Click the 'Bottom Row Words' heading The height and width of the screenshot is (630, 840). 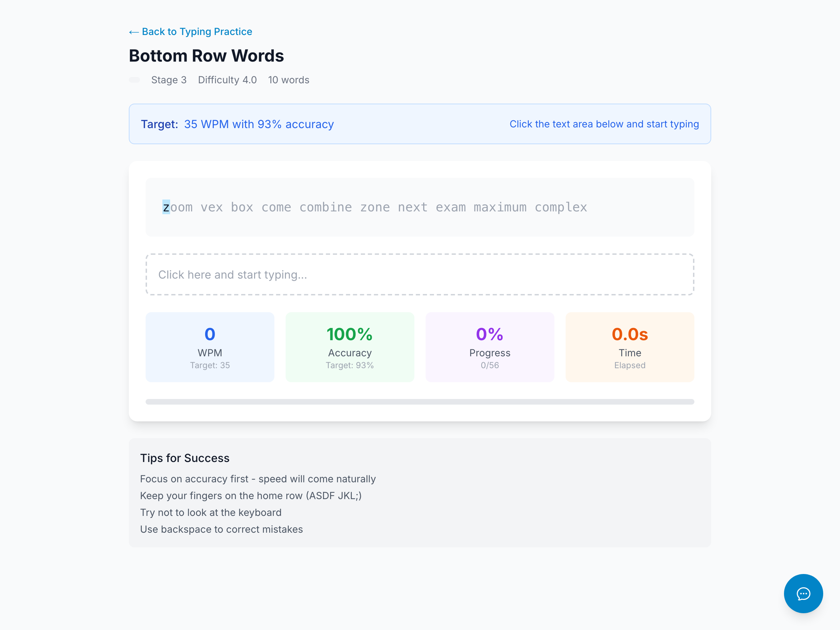pos(206,56)
